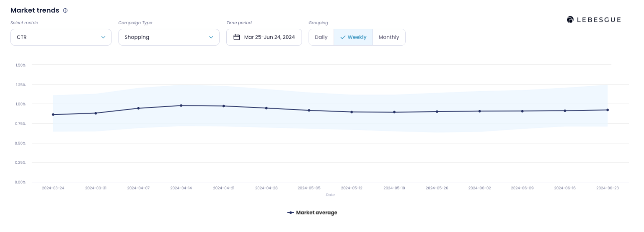Image resolution: width=644 pixels, height=232 pixels.
Task: Click the Market average legend marker
Action: pyautogui.click(x=290, y=213)
